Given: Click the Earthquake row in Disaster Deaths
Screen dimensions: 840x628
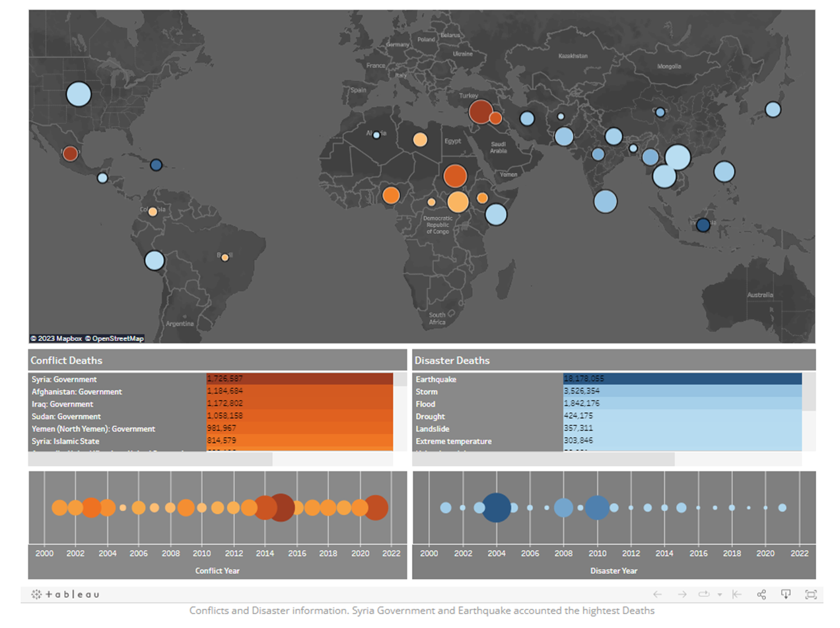Looking at the screenshot, I should tap(660, 379).
